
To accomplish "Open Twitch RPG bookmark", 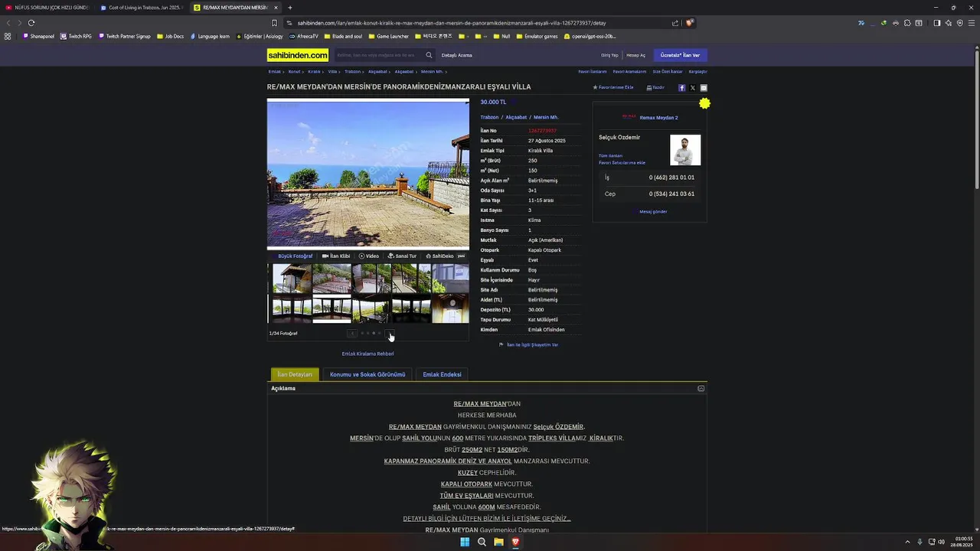I will (76, 36).
